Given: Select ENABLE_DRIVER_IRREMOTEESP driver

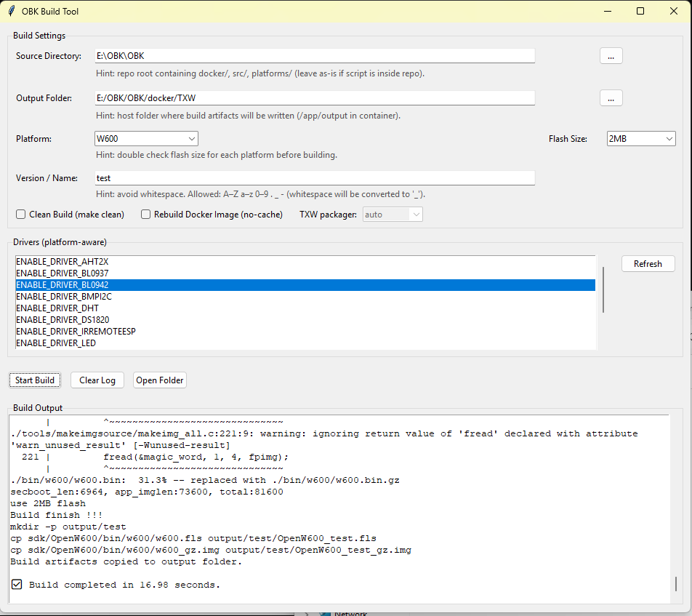Looking at the screenshot, I should point(76,332).
